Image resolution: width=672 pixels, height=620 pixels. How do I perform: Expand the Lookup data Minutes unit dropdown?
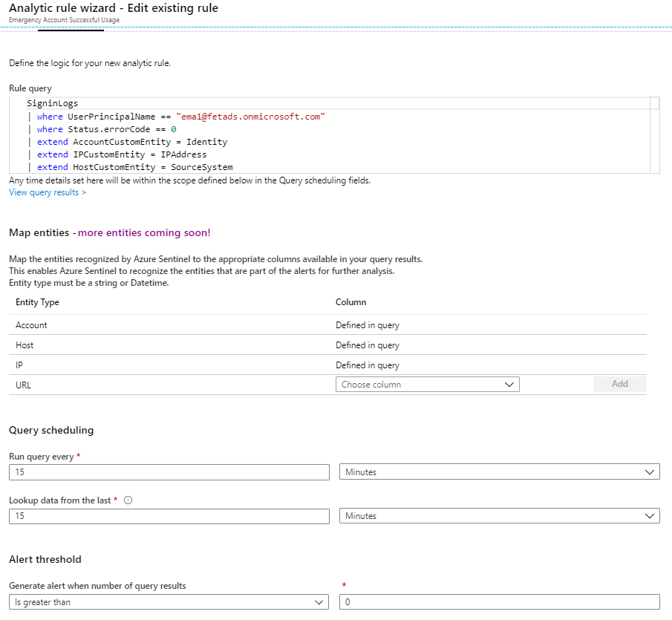[499, 516]
